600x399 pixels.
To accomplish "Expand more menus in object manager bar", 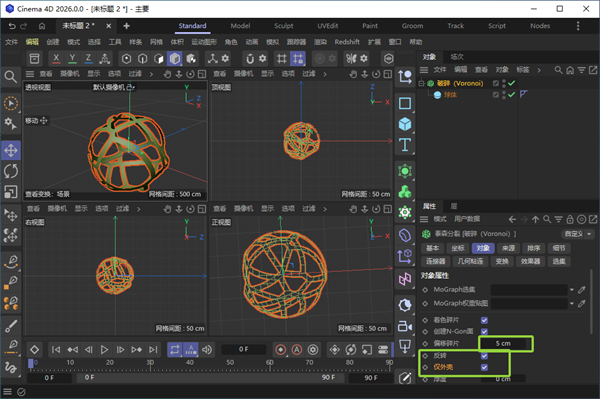I will (539, 70).
